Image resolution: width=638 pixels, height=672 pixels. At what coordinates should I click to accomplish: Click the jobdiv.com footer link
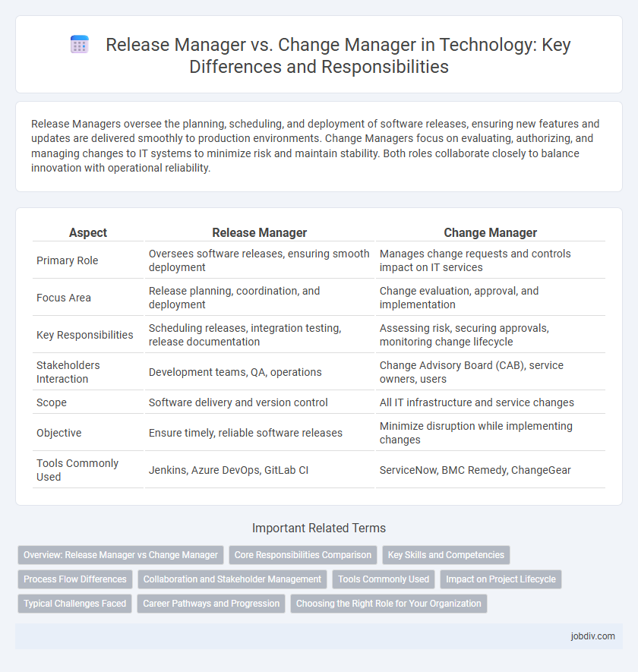click(592, 636)
